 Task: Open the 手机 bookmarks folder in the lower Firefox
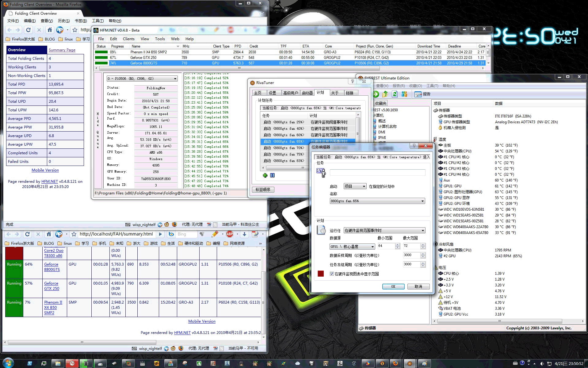click(x=99, y=243)
